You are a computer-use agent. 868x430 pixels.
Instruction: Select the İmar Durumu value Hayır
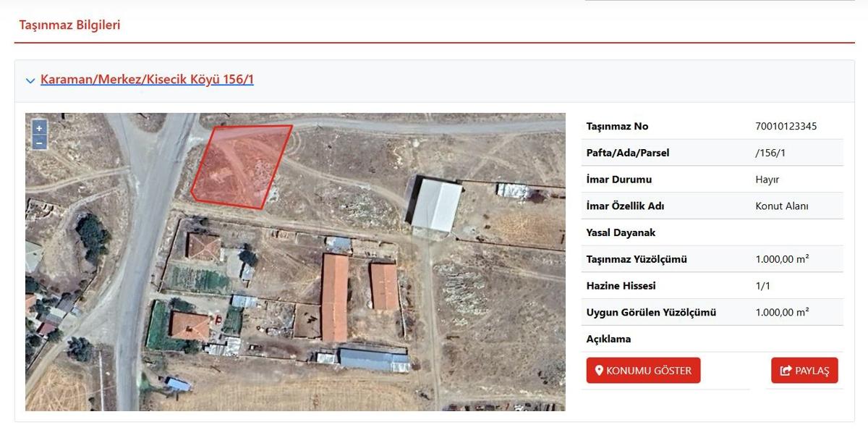pyautogui.click(x=767, y=180)
